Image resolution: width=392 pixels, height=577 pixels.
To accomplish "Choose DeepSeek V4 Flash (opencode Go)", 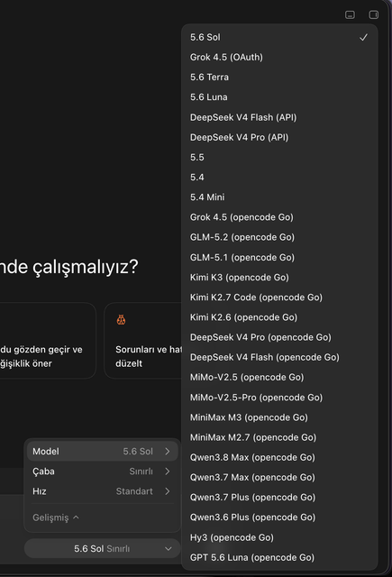I will click(x=279, y=357).
